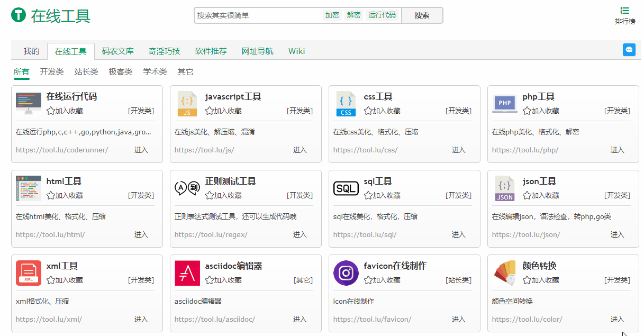Viewport: 644px width, 336px height.
Task: Click the php工具 laptop icon
Action: pos(505,104)
